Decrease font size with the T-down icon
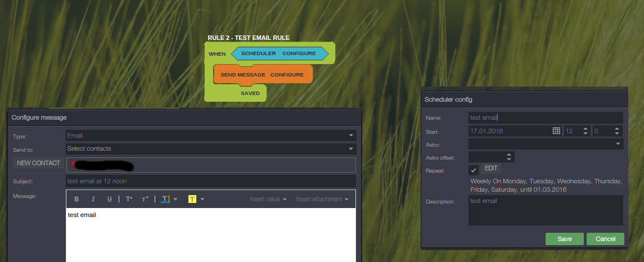The image size is (644, 262). pyautogui.click(x=145, y=199)
